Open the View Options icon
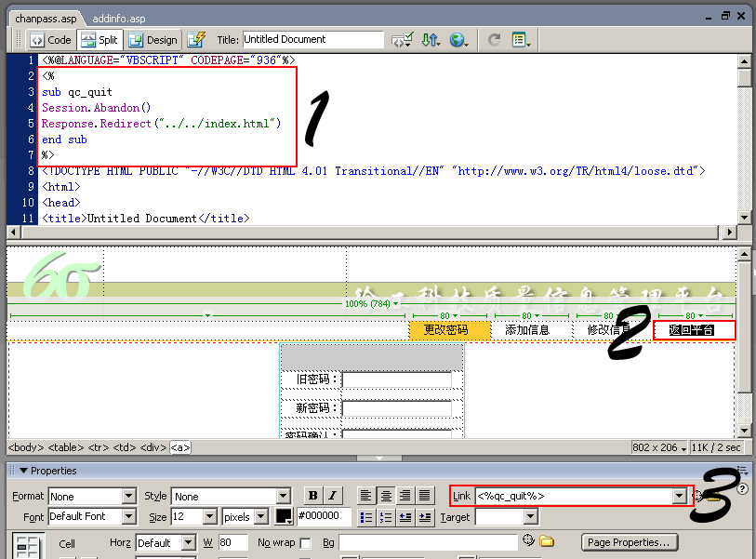Screen dimensions: 756x559 (521, 40)
